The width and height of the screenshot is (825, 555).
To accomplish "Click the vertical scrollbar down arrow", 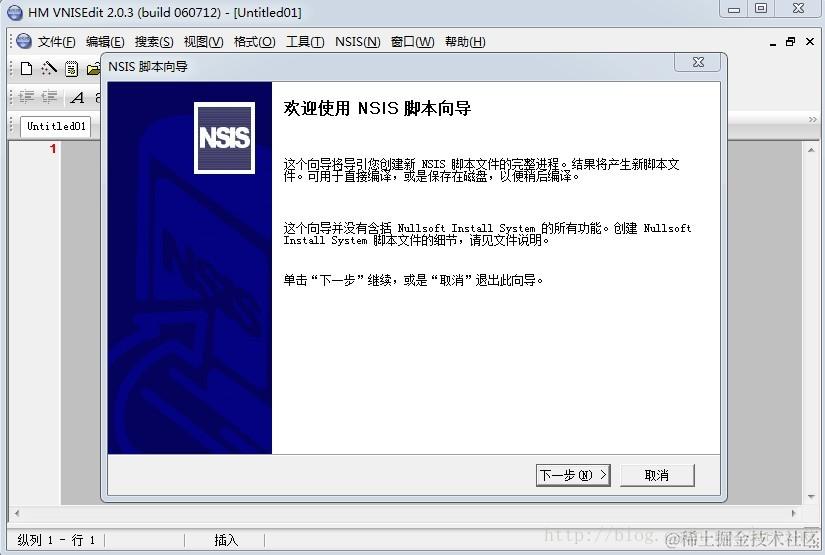I will click(x=811, y=497).
